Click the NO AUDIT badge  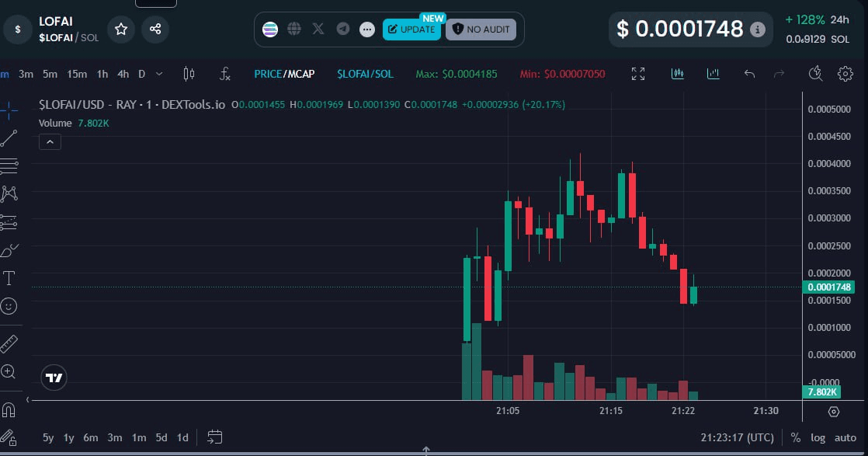(481, 30)
